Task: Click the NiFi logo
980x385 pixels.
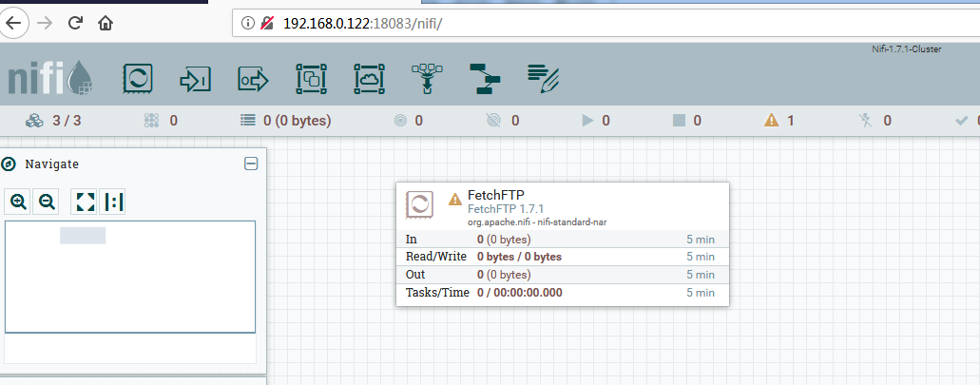Action: [x=50, y=78]
